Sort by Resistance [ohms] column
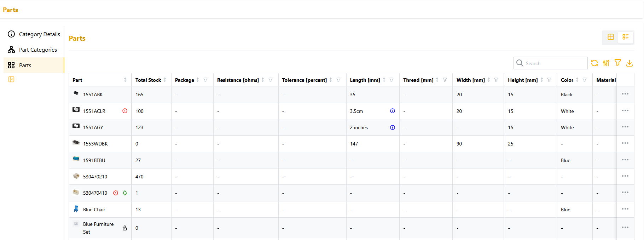Screen dimensions: 644x240 (263, 80)
